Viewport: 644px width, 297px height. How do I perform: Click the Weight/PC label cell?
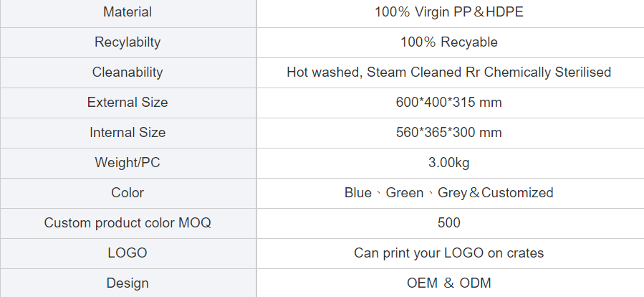128,162
